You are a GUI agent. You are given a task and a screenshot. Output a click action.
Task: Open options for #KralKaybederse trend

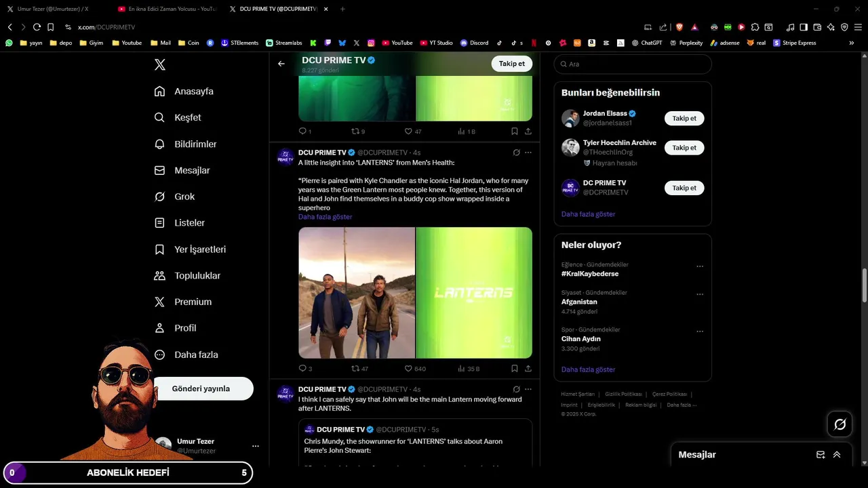coord(700,266)
